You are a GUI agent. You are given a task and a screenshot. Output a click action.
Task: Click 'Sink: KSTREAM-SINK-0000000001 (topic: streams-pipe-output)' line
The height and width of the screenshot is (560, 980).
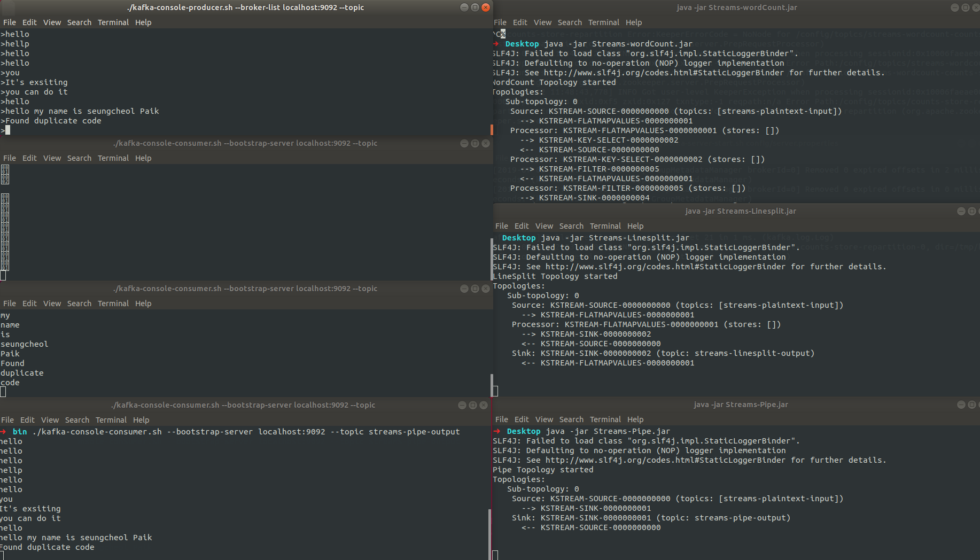tap(651, 518)
